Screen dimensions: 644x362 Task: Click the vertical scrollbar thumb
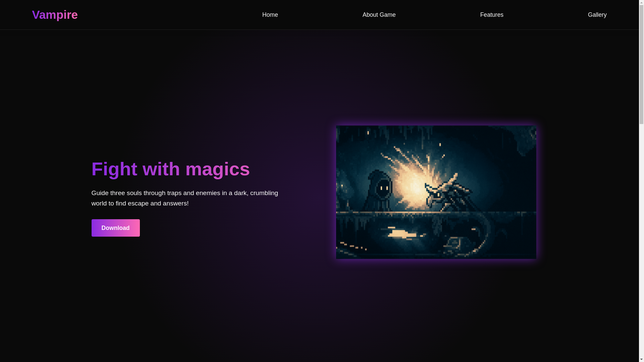coord(641,64)
